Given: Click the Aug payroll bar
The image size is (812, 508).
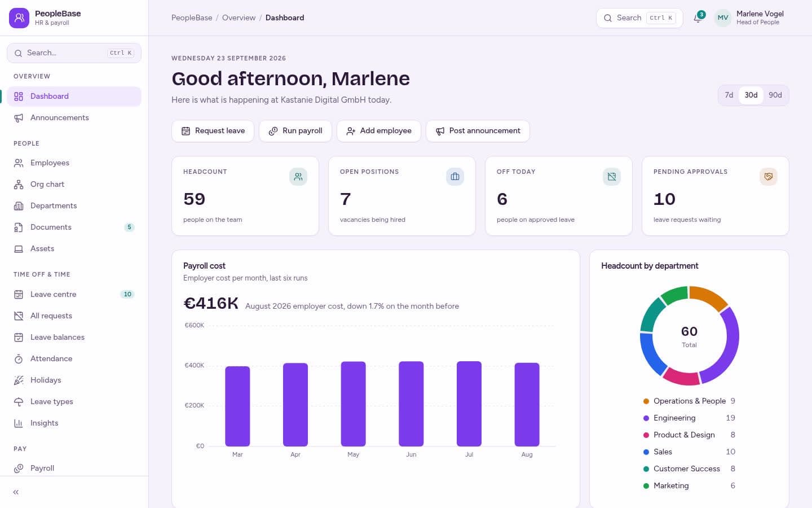Looking at the screenshot, I should (x=527, y=405).
